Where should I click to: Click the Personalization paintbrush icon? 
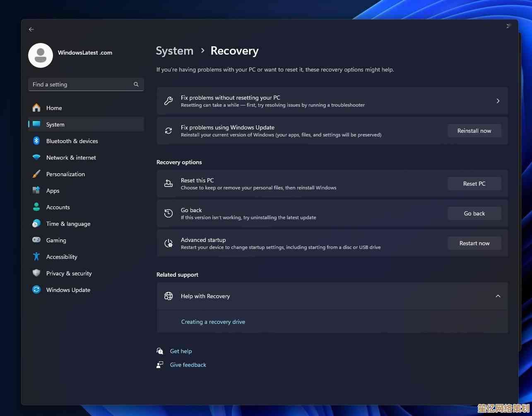[x=36, y=174]
